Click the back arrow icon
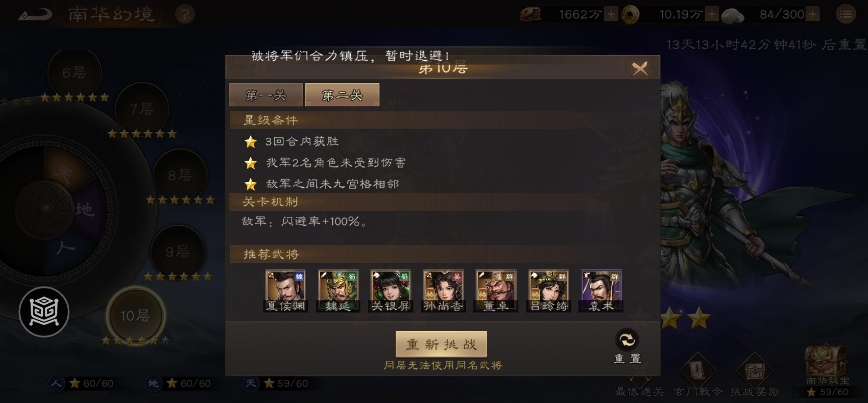The image size is (868, 403). point(35,15)
